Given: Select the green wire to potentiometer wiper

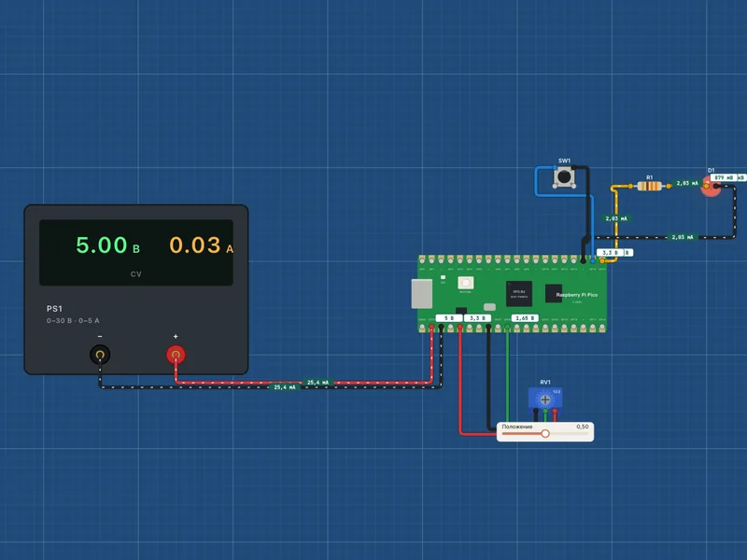Looking at the screenshot, I should click(x=507, y=376).
